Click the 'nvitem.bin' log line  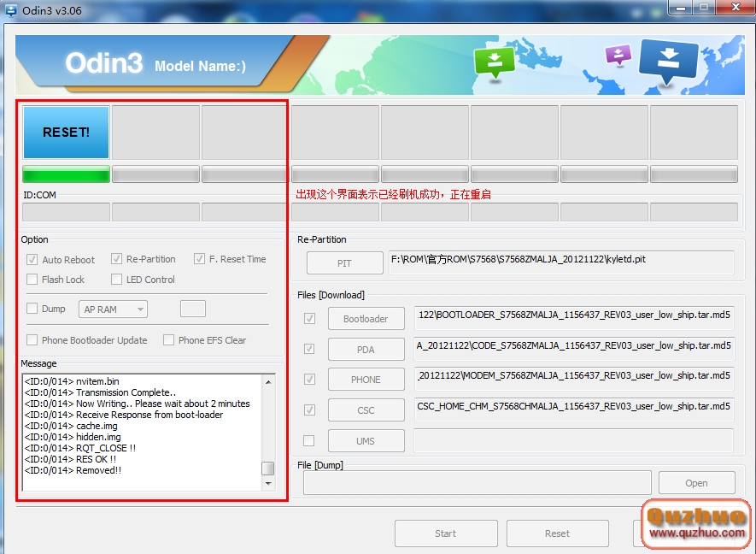[72, 381]
